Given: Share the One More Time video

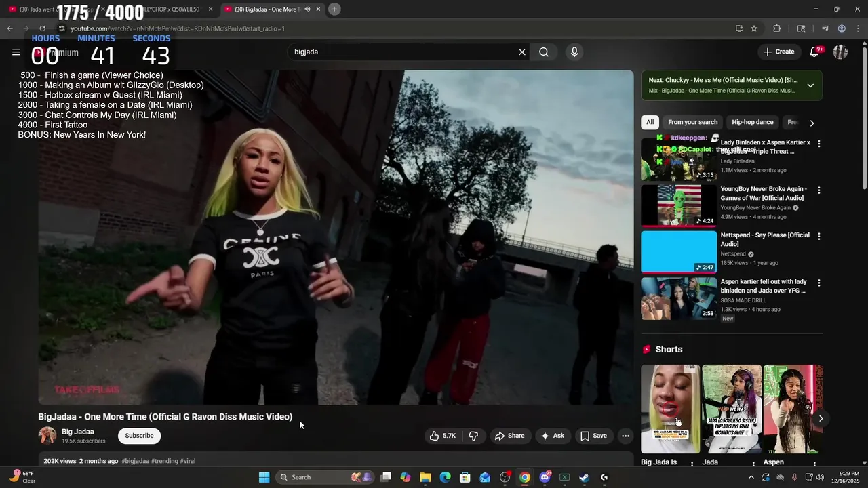Looking at the screenshot, I should tap(509, 436).
